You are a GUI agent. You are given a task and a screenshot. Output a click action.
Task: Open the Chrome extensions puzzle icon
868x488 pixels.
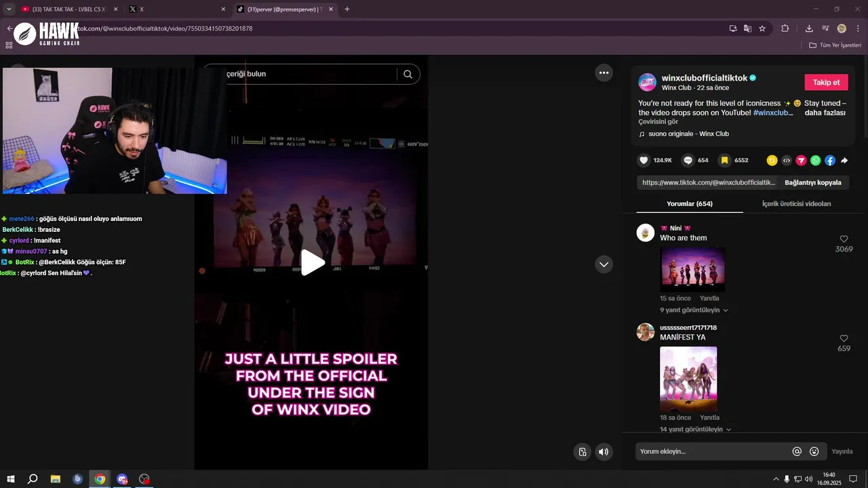785,28
